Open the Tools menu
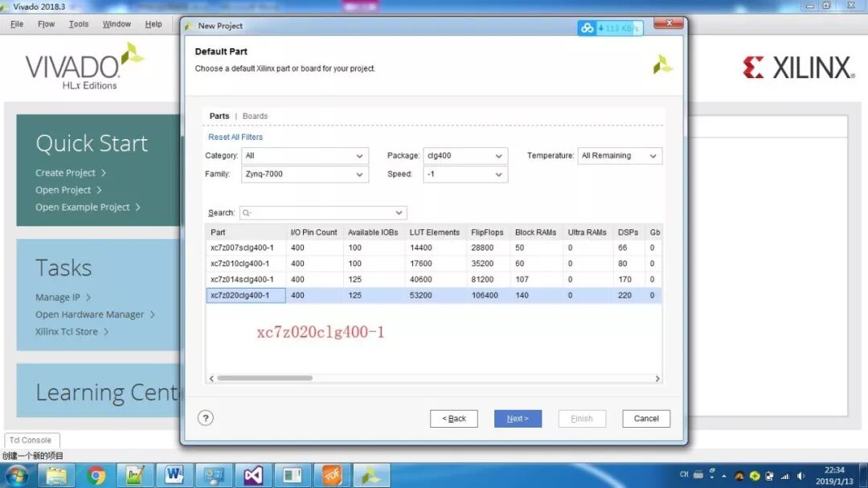 coord(79,24)
